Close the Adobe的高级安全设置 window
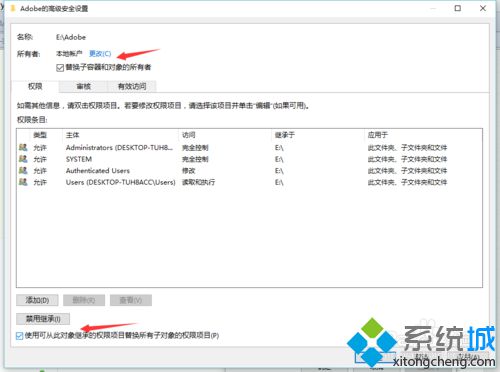This screenshot has width=500, height=372. coord(483,8)
